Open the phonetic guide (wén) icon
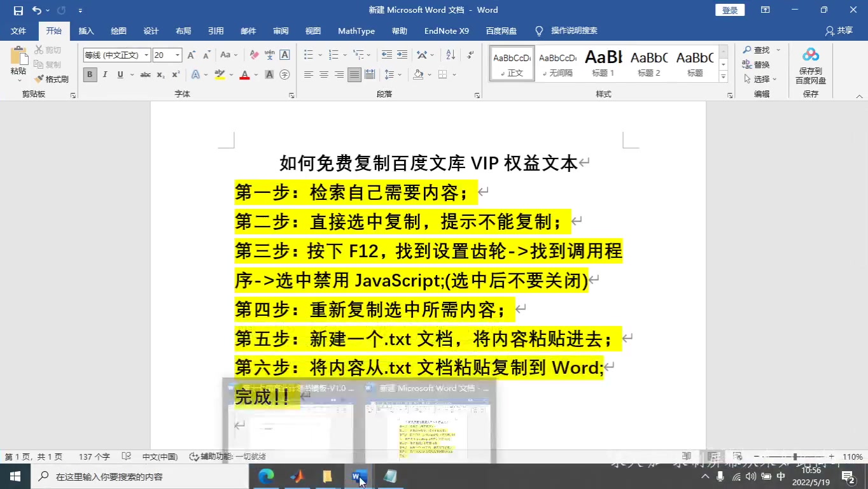The height and width of the screenshot is (489, 868). click(x=269, y=55)
